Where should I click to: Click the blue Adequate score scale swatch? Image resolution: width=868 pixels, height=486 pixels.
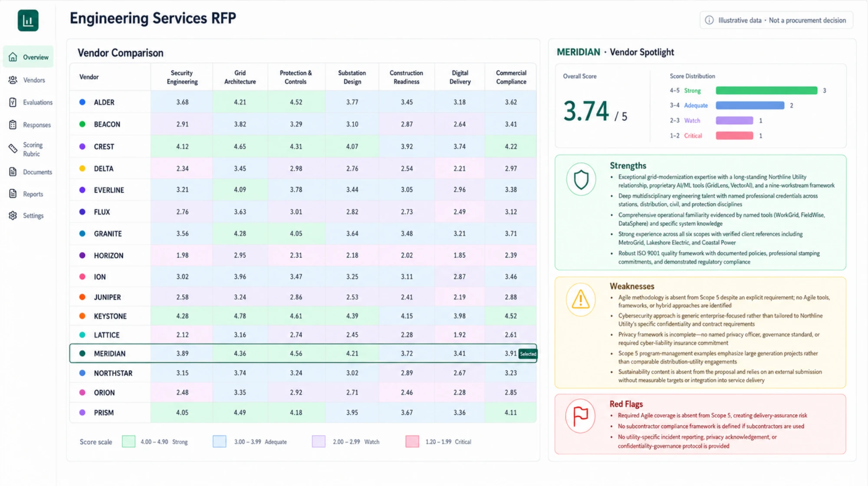219,442
